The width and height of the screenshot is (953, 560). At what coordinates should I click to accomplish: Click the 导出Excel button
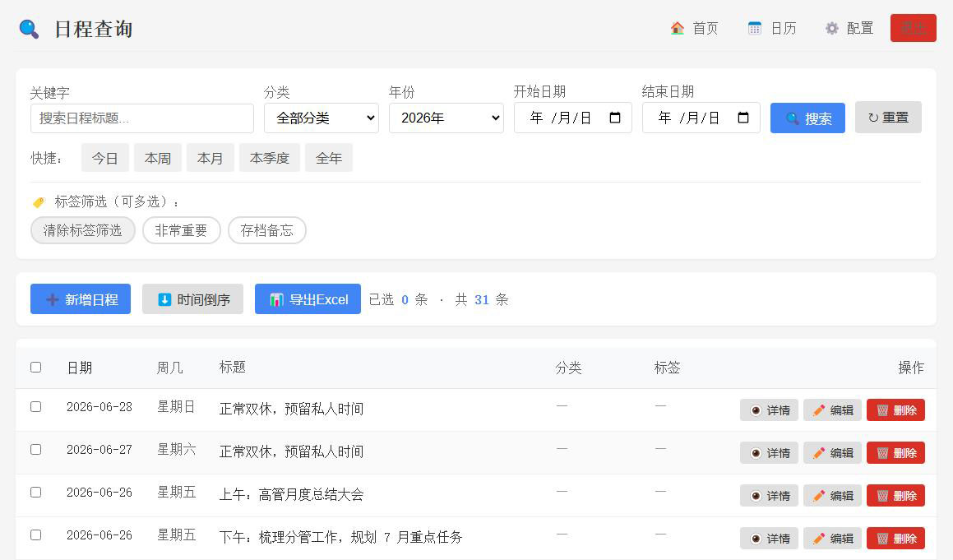coord(308,299)
